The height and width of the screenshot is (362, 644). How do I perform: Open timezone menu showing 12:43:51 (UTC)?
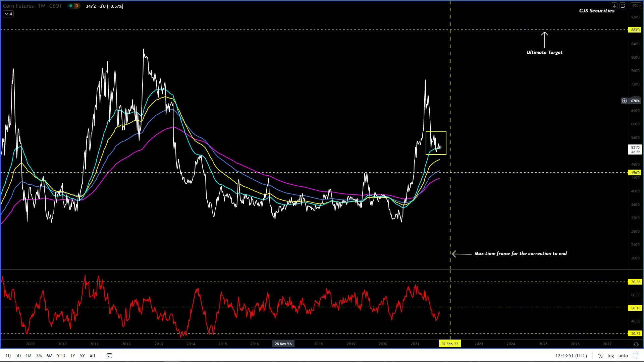point(571,356)
